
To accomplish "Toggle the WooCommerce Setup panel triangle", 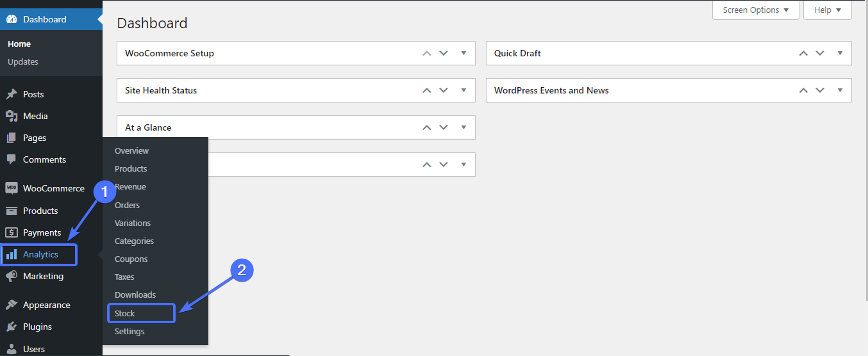I will click(463, 53).
